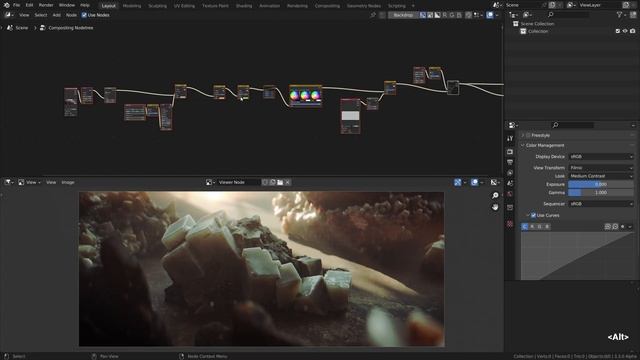Screen dimensions: 640x360
Task: Open the Render menu
Action: 46,5
